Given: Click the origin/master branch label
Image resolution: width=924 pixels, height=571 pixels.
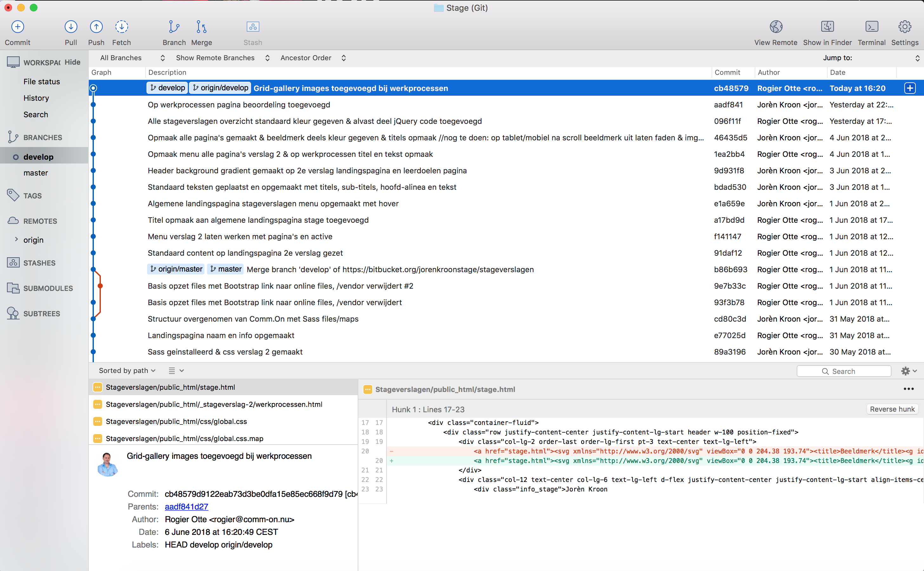Looking at the screenshot, I should click(x=176, y=269).
